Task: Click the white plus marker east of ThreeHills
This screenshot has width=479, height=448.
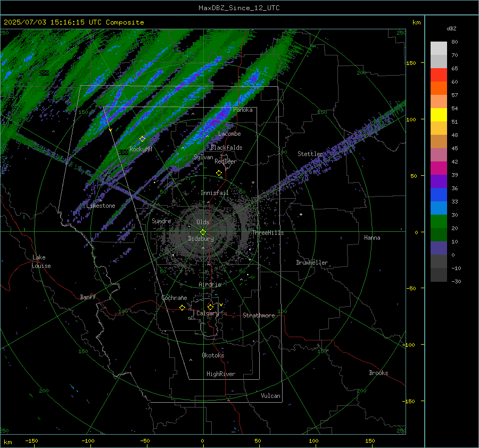Action: pos(301,214)
